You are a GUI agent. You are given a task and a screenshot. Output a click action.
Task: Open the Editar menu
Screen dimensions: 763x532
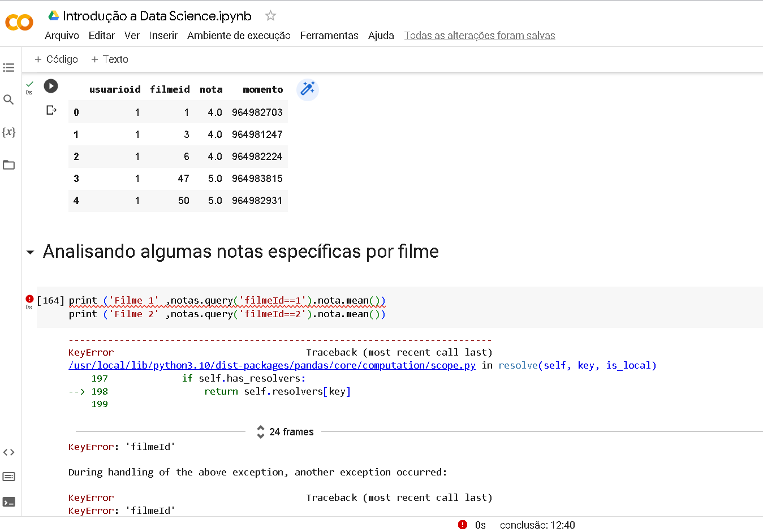tap(102, 36)
